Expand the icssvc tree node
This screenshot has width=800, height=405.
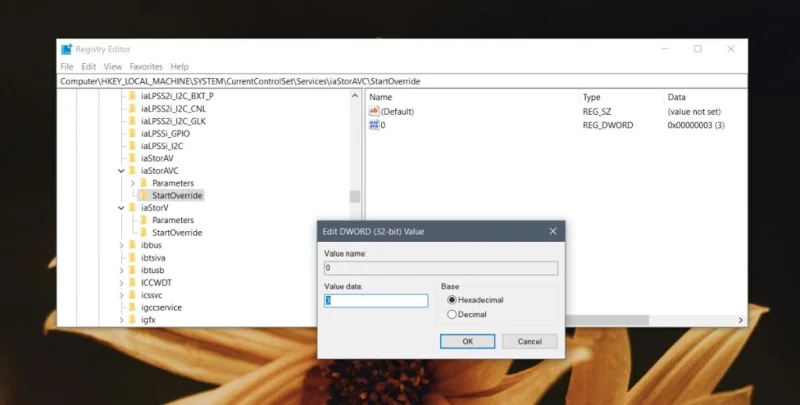pos(121,295)
